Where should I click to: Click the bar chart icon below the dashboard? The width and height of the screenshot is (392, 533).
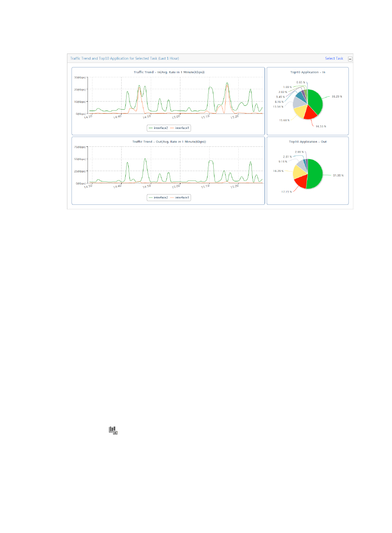pyautogui.click(x=113, y=430)
